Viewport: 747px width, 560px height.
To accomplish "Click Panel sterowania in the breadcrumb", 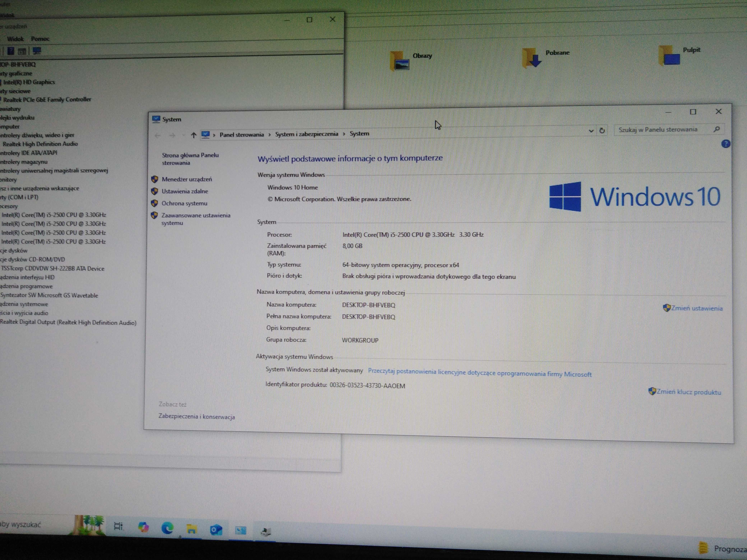I will (x=242, y=134).
